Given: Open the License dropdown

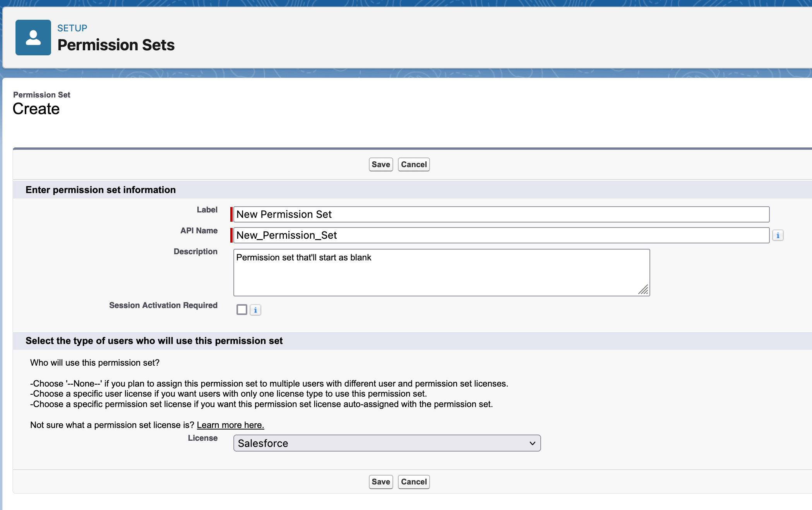Looking at the screenshot, I should click(x=386, y=443).
